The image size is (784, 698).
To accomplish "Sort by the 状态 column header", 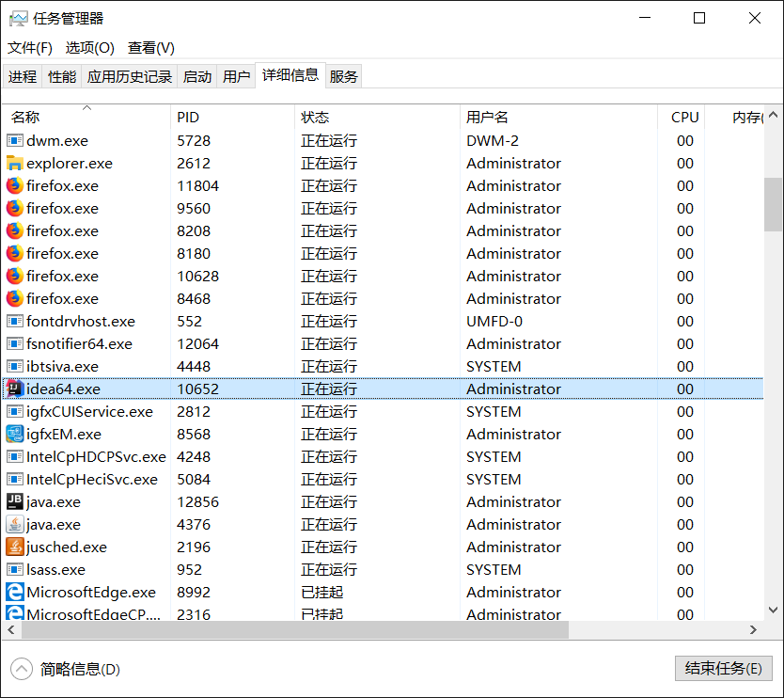I will tap(377, 117).
